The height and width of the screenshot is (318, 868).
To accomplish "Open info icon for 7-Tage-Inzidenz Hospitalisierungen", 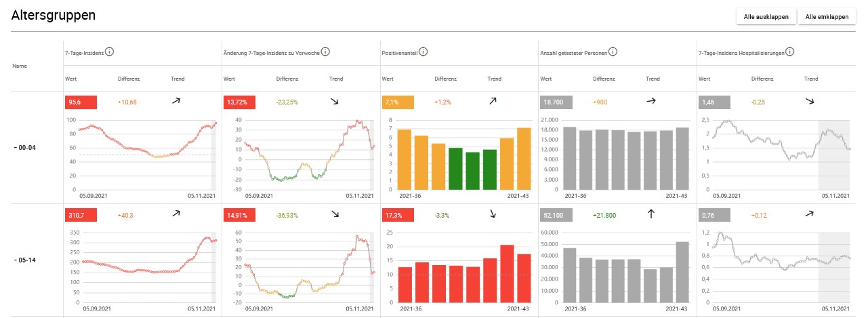I will (790, 52).
